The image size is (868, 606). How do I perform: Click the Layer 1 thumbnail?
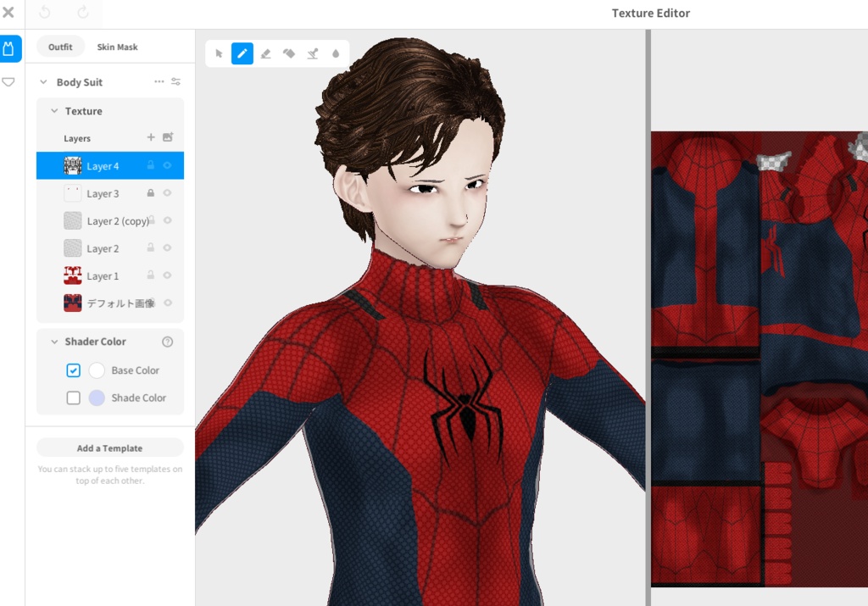[73, 275]
